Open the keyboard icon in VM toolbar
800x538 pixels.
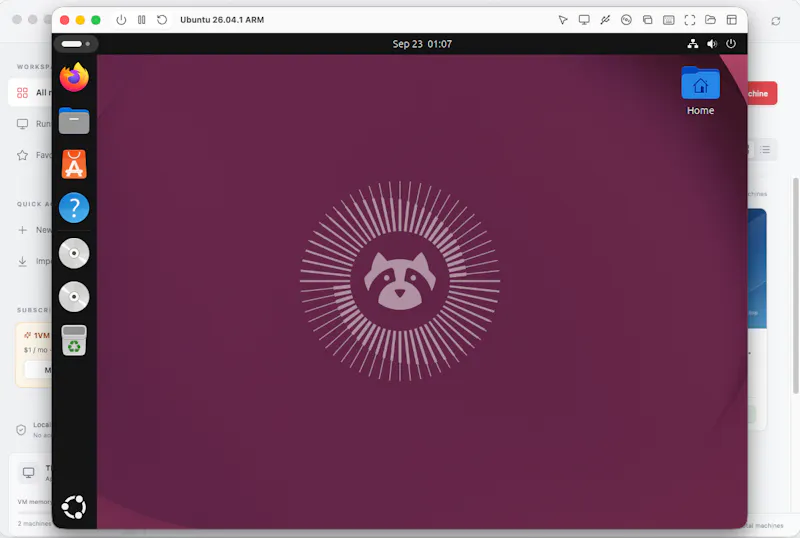click(668, 20)
